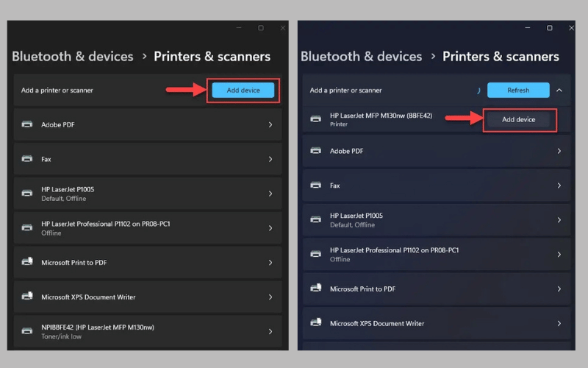Collapse Add a printer section in right window

pos(559,90)
